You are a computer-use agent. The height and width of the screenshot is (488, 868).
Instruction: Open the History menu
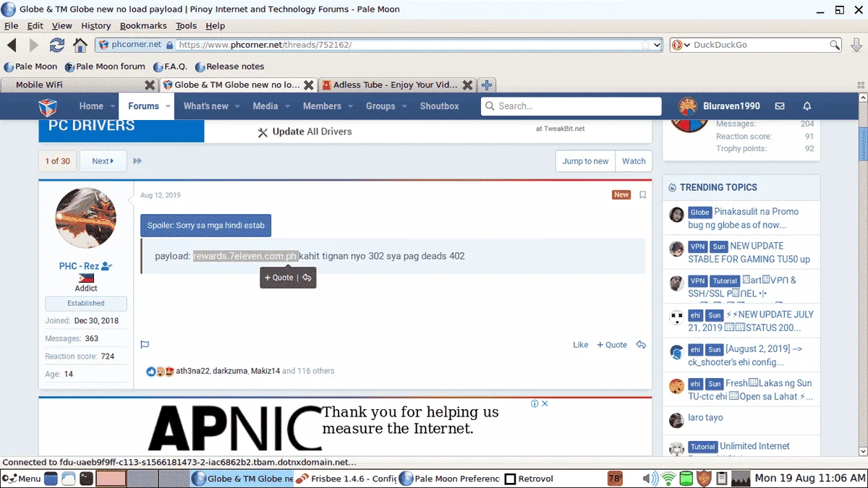coord(95,25)
